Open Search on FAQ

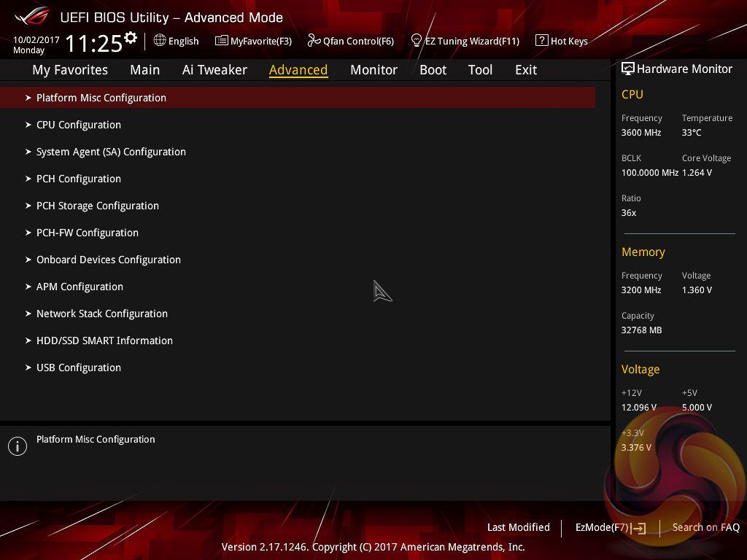pyautogui.click(x=705, y=528)
